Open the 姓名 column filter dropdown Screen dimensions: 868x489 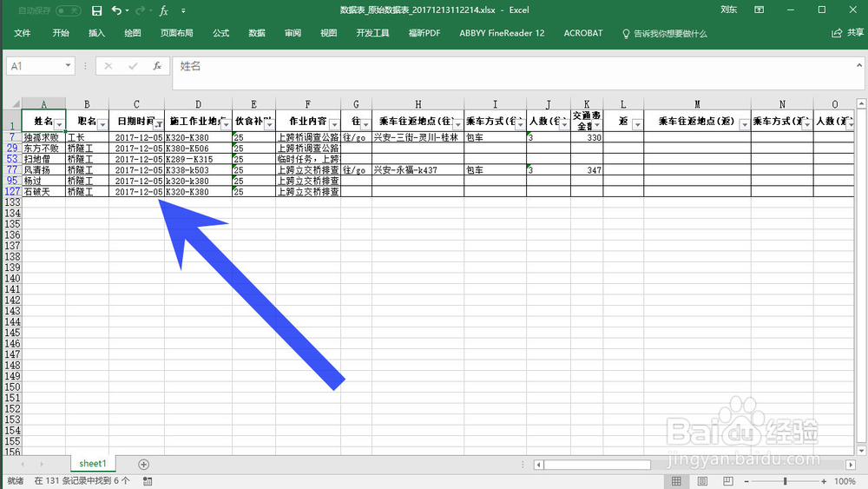click(59, 124)
